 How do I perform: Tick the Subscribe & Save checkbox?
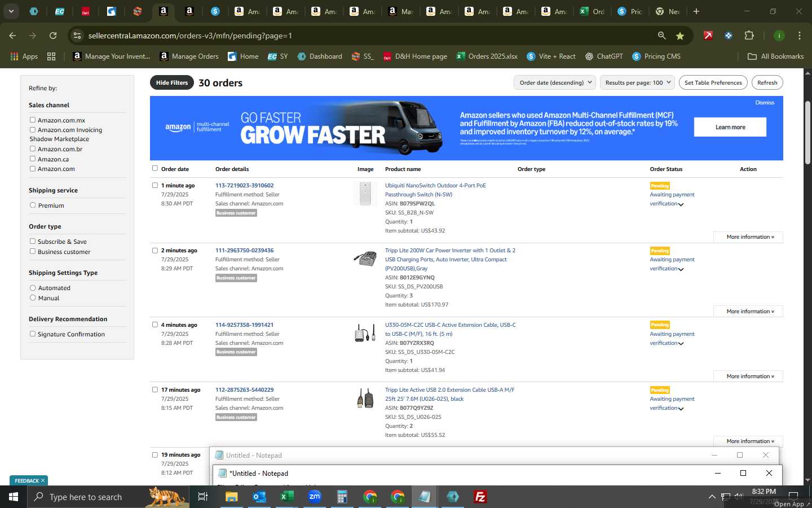[x=33, y=241]
